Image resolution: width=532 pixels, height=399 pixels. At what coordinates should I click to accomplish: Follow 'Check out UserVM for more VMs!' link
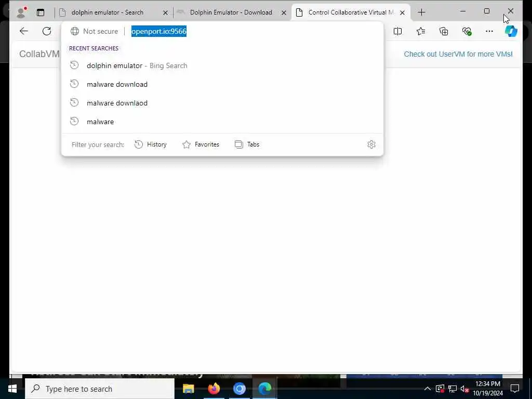click(458, 54)
